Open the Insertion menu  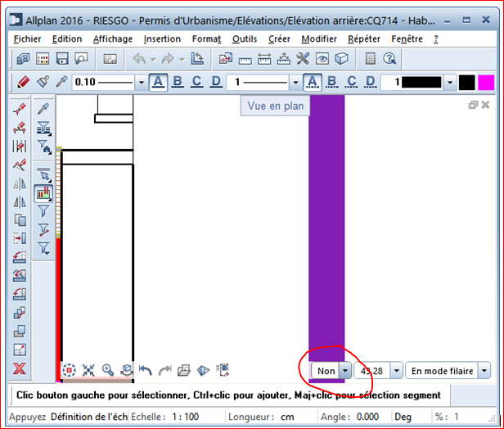coord(162,39)
